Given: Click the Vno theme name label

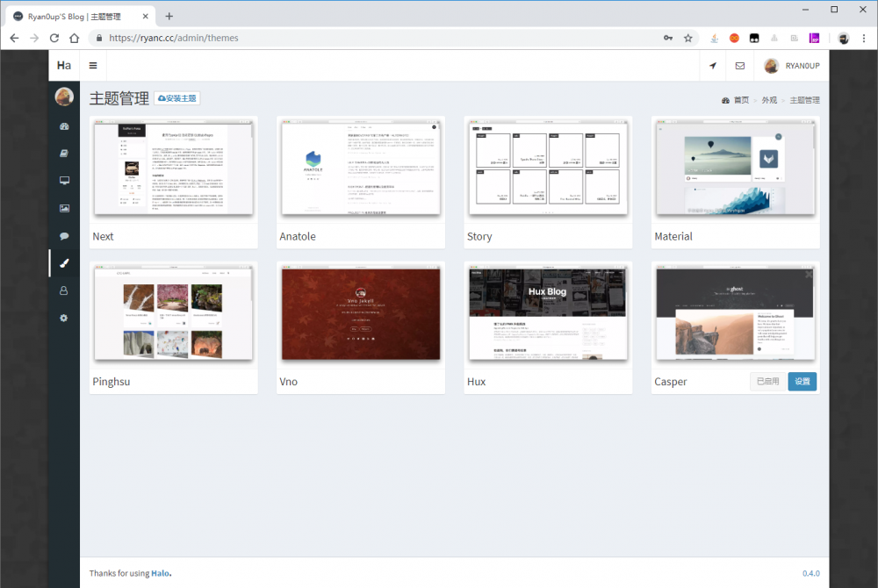Looking at the screenshot, I should pyautogui.click(x=288, y=382).
